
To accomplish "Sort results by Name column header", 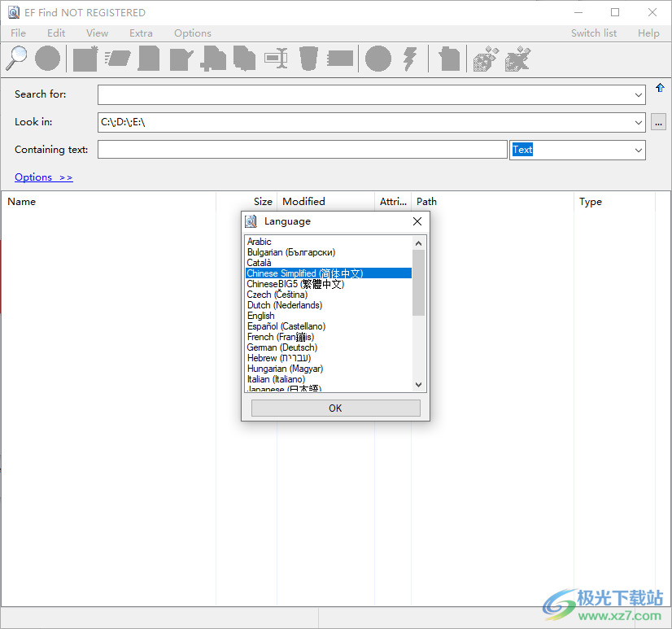I will click(109, 202).
